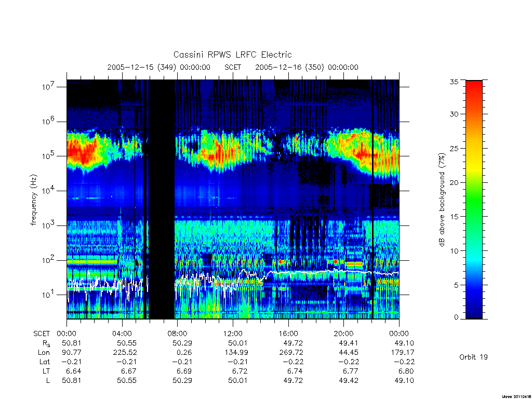Click the '15' color bar tick value
The width and height of the screenshot is (532, 399).
454,217
